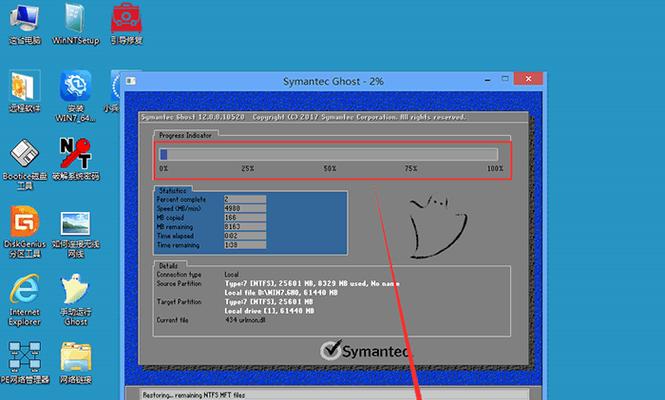Click the MB copied value '166'
665x400 pixels.
(245, 218)
